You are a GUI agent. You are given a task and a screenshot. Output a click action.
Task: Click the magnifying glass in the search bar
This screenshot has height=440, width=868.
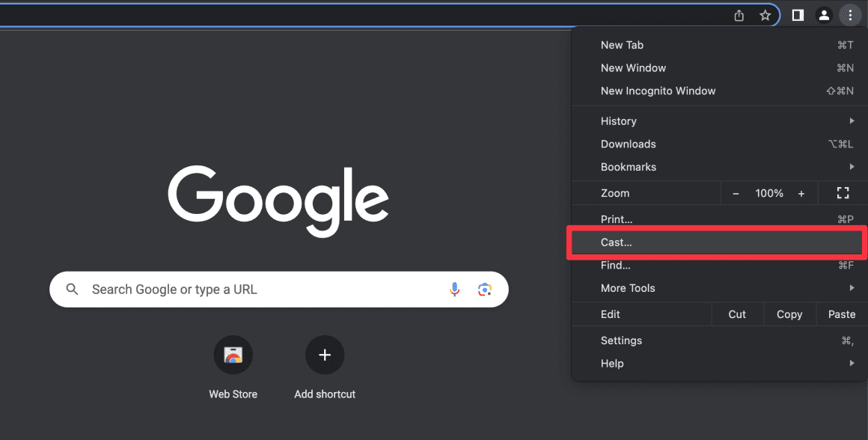71,289
